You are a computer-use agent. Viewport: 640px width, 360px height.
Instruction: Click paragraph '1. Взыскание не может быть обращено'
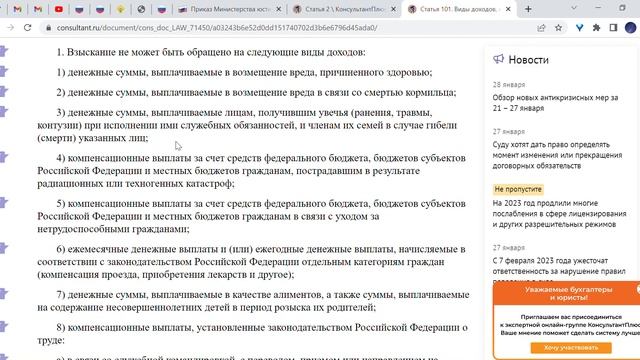pos(211,52)
